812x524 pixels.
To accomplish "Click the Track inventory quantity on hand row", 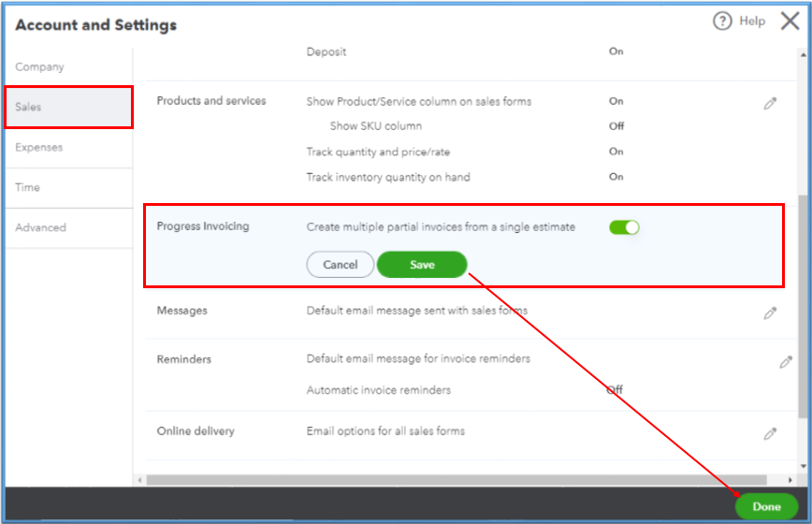I will point(388,177).
